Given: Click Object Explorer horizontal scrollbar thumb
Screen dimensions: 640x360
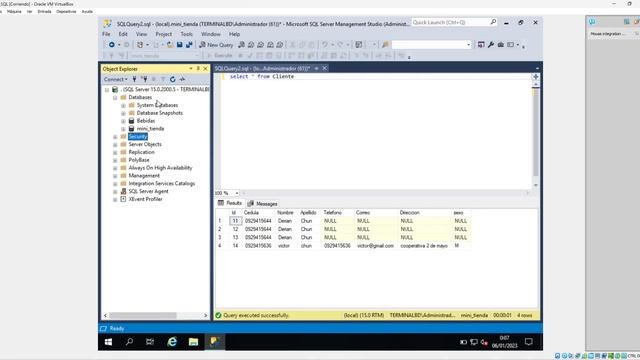Looking at the screenshot, I should click(x=143, y=316).
